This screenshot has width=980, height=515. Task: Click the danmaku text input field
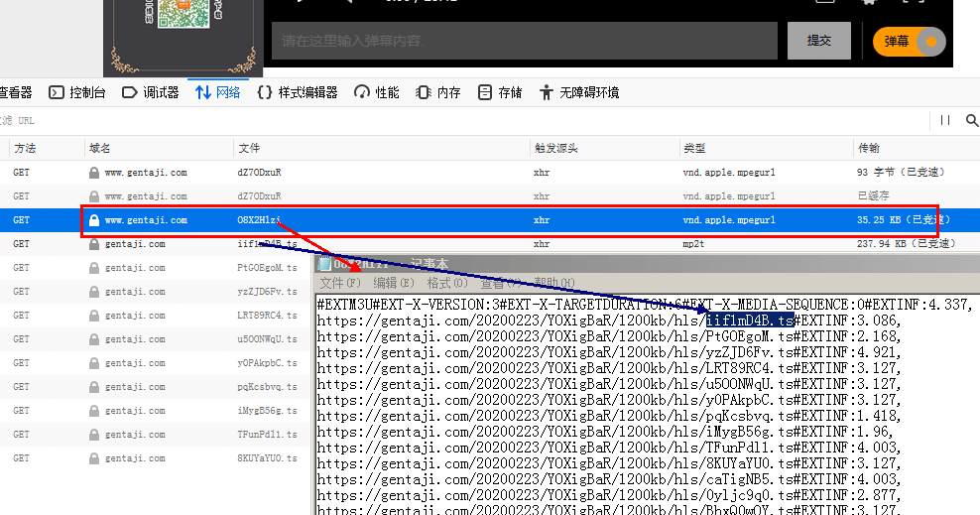pos(524,41)
